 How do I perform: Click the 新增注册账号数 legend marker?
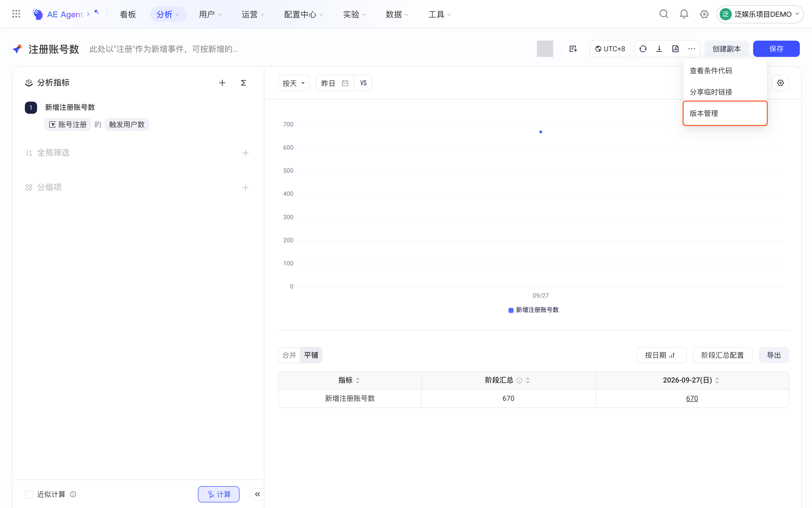(511, 310)
